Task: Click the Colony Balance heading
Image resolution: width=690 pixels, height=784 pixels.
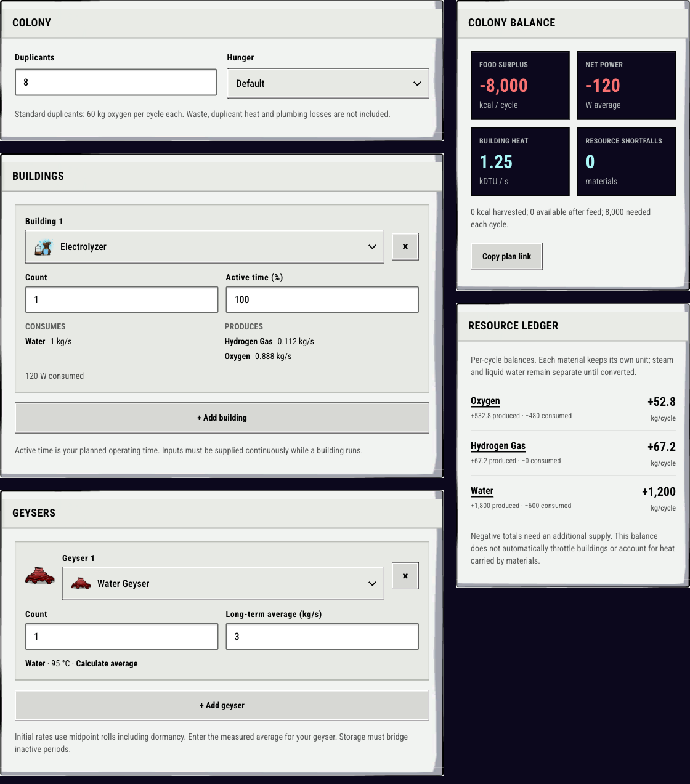Action: click(x=511, y=23)
